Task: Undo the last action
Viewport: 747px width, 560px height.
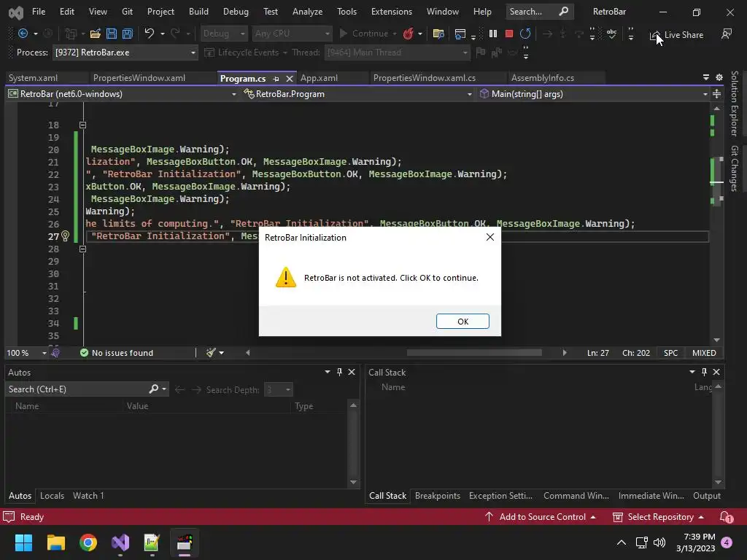Action: pyautogui.click(x=149, y=34)
